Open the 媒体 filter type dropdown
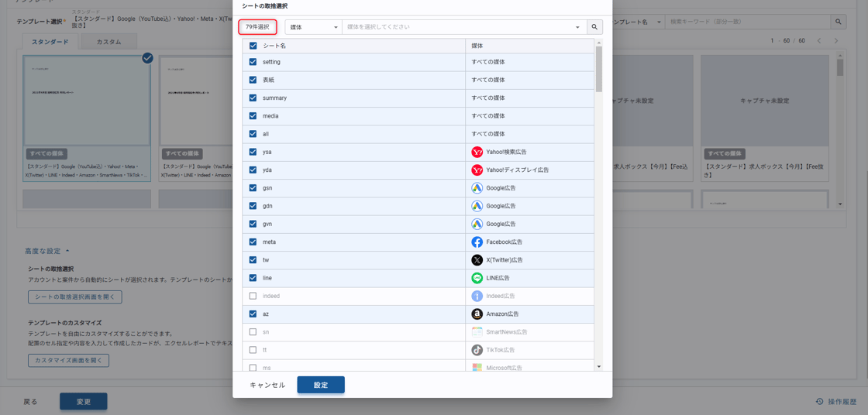 pos(313,27)
